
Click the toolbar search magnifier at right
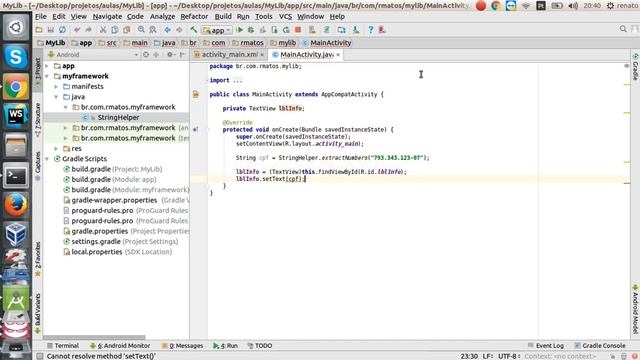(623, 29)
